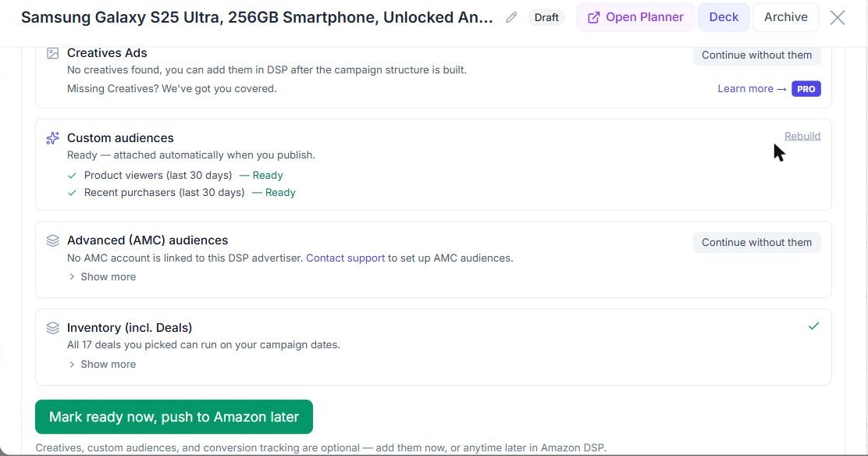
Task: Expand Show more under Advanced AMC audiences
Action: click(x=101, y=276)
